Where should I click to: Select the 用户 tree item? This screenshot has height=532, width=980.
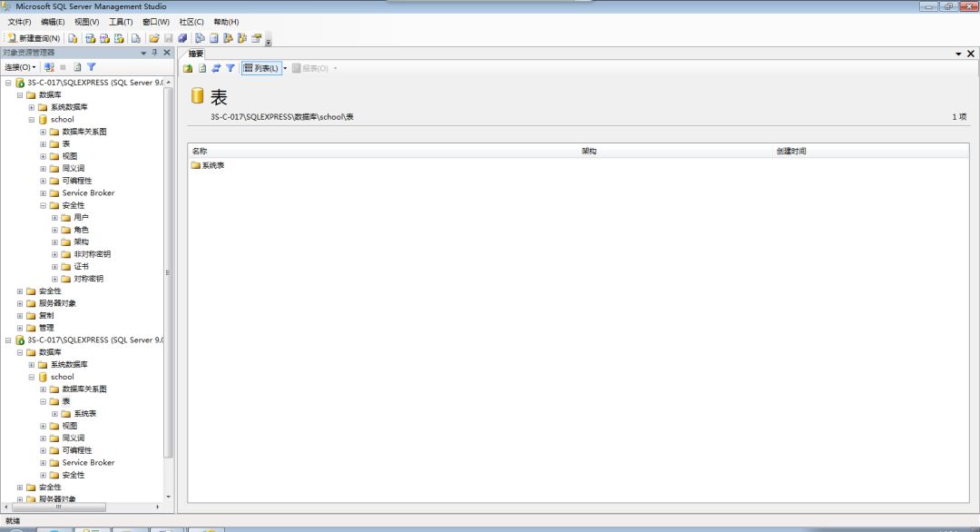(82, 218)
